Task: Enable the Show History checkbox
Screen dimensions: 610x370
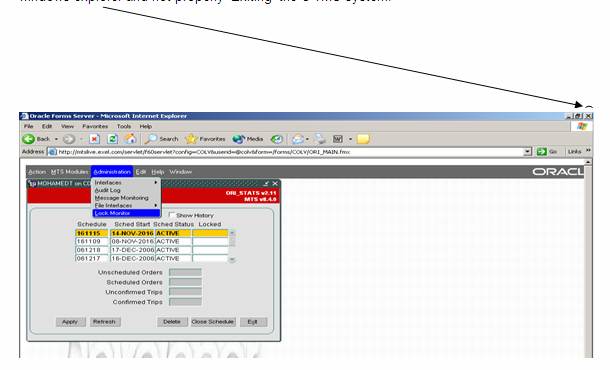Action: tap(172, 215)
